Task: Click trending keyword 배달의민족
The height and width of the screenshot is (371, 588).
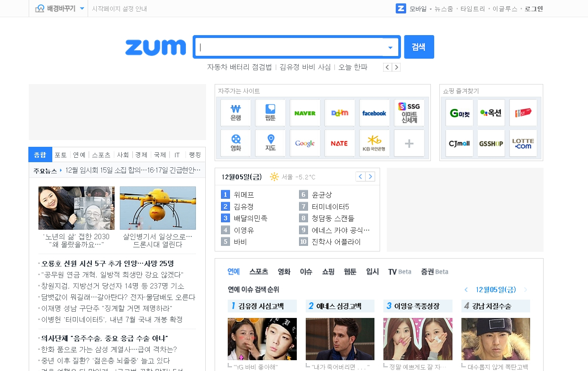Action: tap(251, 218)
